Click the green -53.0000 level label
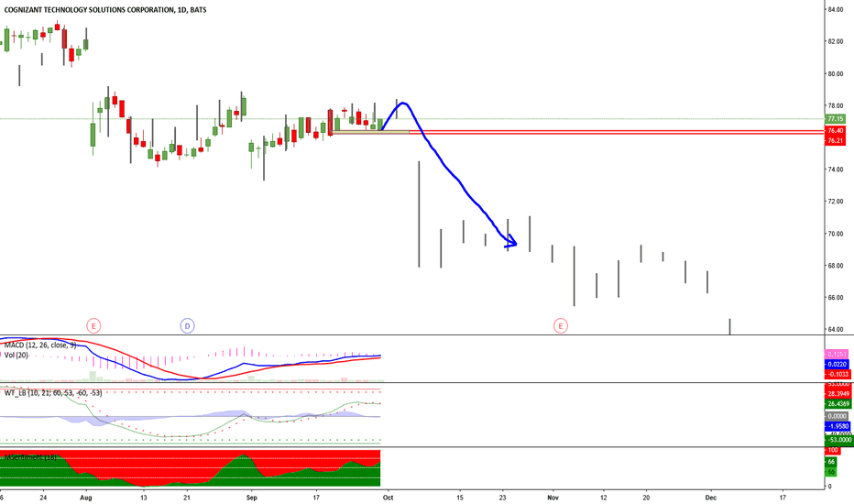The image size is (854, 504). [838, 440]
